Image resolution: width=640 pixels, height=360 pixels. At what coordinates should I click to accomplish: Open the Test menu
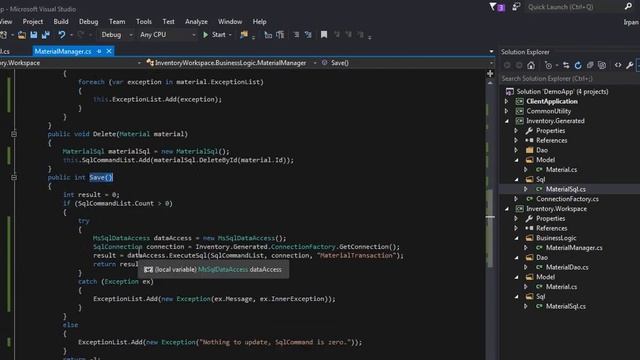(x=168, y=22)
